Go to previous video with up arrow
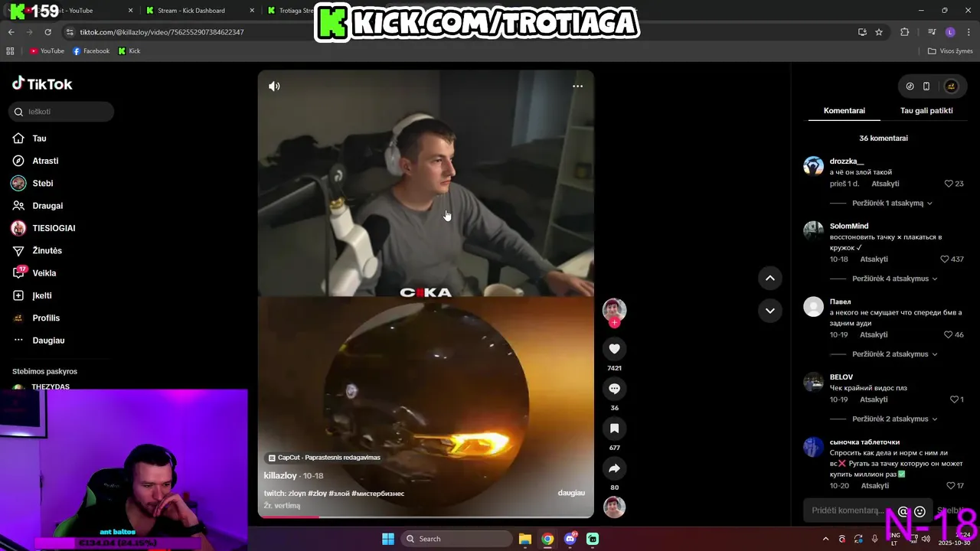 769,278
